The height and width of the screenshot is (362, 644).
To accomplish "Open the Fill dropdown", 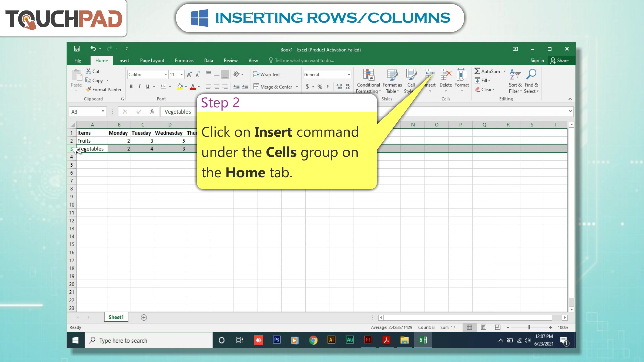I will coord(483,80).
